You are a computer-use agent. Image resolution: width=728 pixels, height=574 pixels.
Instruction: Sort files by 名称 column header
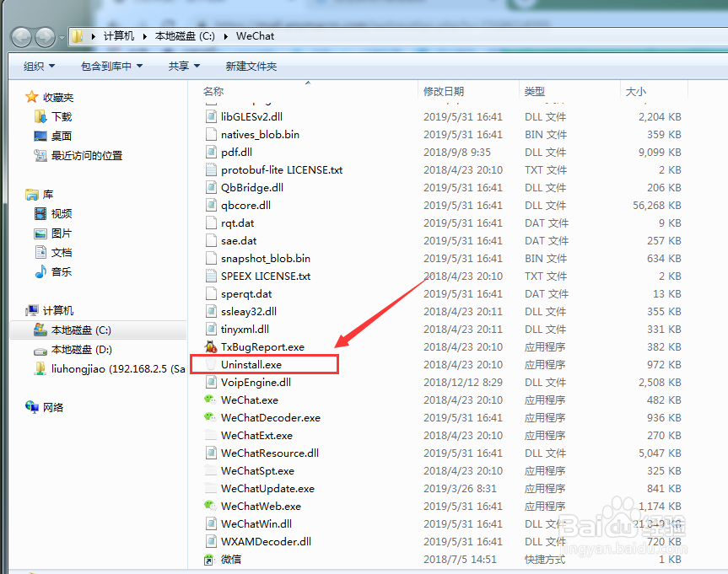pos(213,91)
